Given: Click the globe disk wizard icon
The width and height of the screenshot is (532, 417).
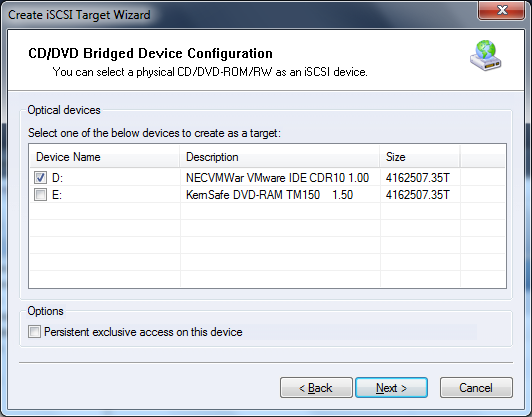Looking at the screenshot, I should pyautogui.click(x=486, y=56).
